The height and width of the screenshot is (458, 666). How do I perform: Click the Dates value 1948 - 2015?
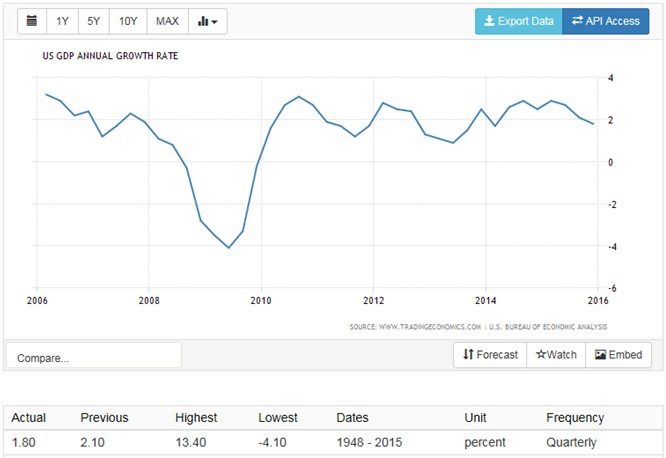369,443
